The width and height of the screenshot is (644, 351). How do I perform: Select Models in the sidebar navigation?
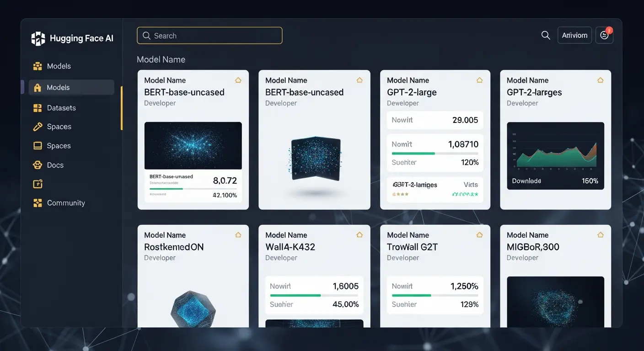(x=59, y=87)
